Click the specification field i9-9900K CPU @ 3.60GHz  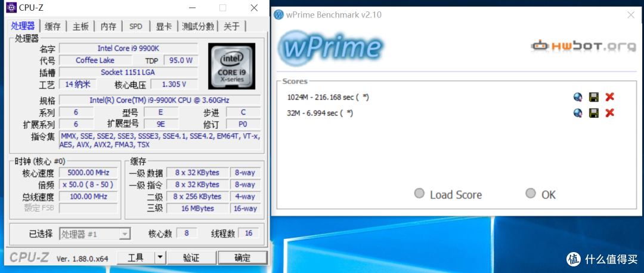(x=159, y=100)
